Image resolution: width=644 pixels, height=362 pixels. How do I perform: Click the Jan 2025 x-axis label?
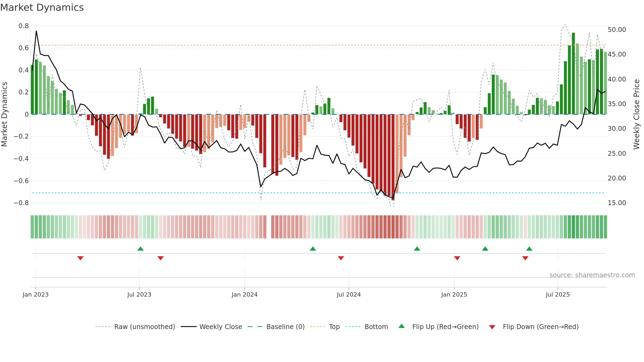click(x=454, y=294)
